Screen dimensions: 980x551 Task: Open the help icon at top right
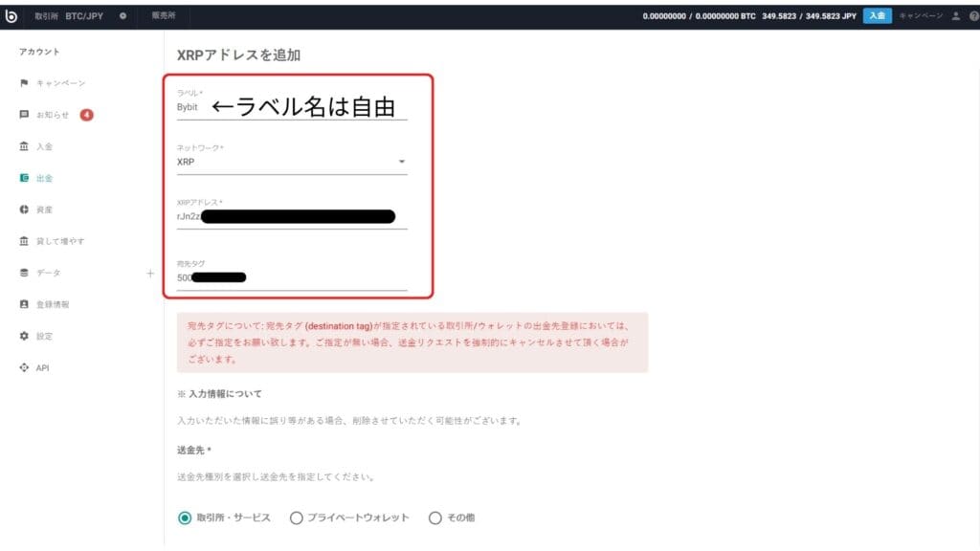coord(974,16)
